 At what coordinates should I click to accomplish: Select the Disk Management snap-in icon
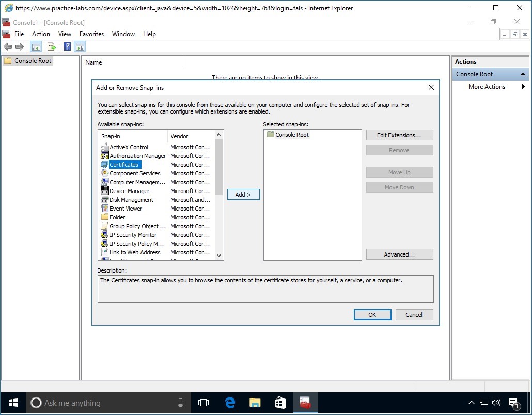point(104,200)
